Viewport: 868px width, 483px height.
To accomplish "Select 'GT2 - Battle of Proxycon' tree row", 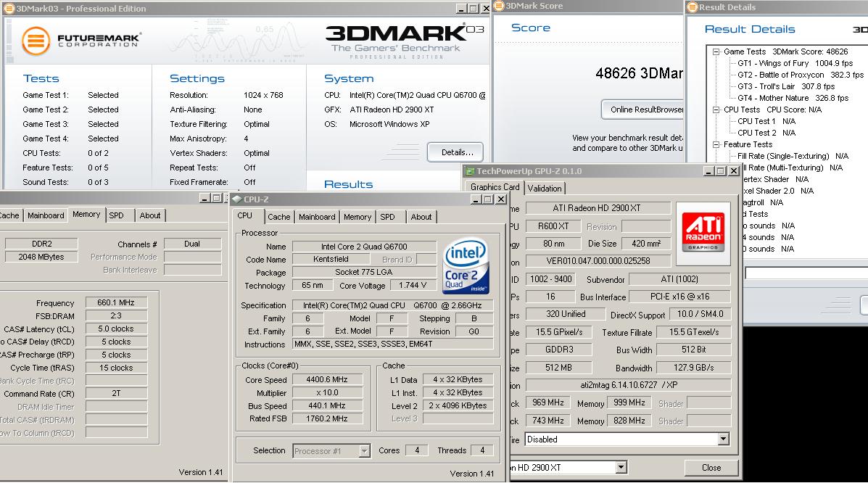I will click(x=801, y=75).
